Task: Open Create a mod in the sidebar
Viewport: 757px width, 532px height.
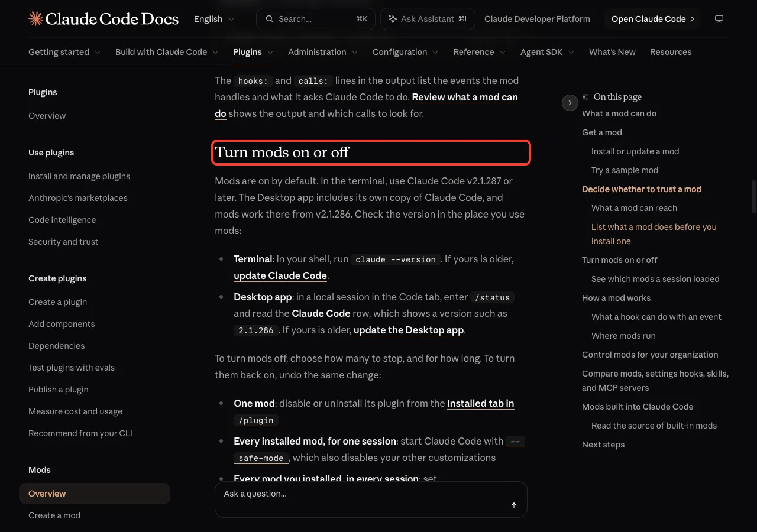Action: 54,515
